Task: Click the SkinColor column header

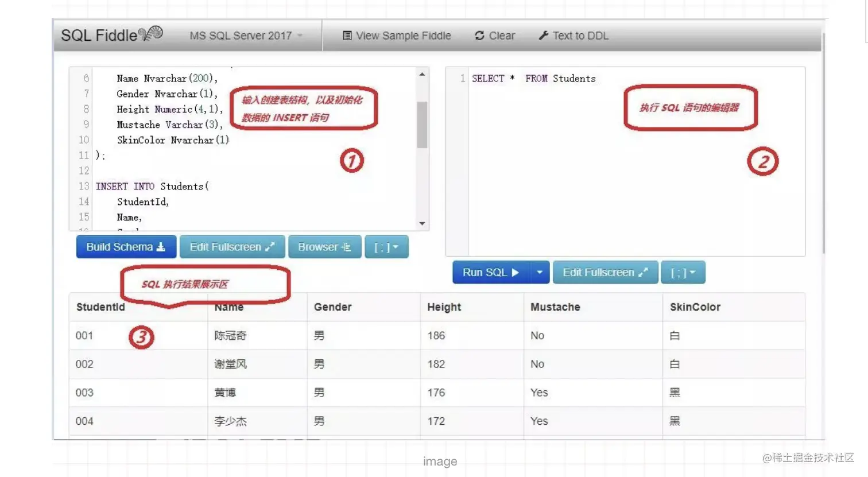Action: tap(695, 307)
